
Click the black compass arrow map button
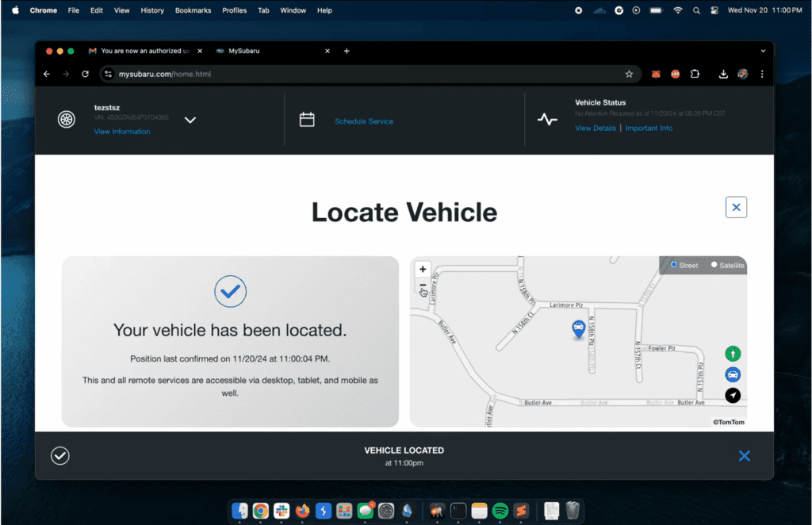pos(732,396)
